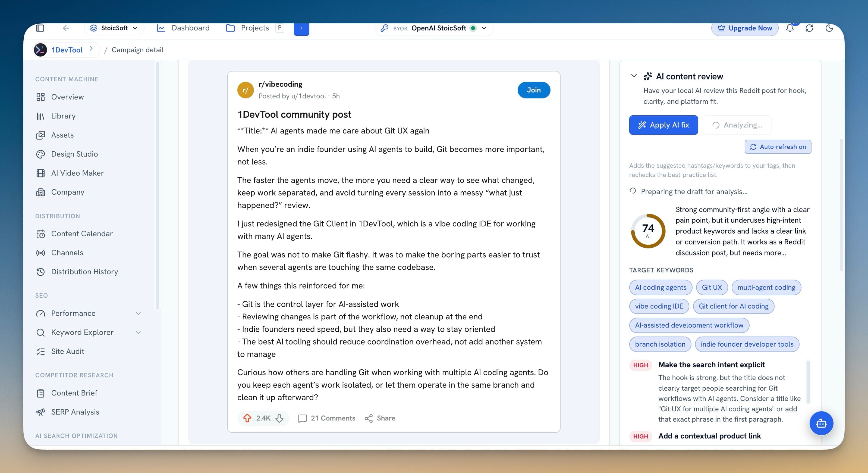868x473 pixels.
Task: Open the Assets section
Action: click(62, 135)
